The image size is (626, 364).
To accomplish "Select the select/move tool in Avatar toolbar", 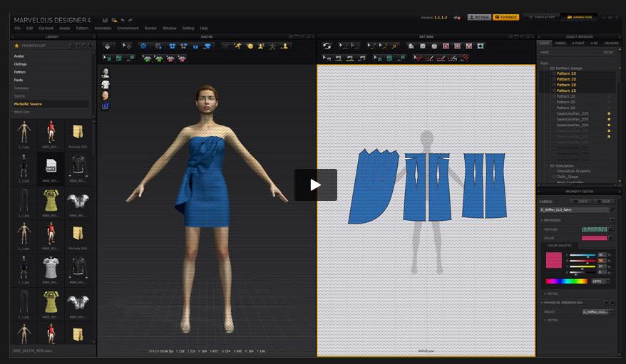I will [127, 46].
